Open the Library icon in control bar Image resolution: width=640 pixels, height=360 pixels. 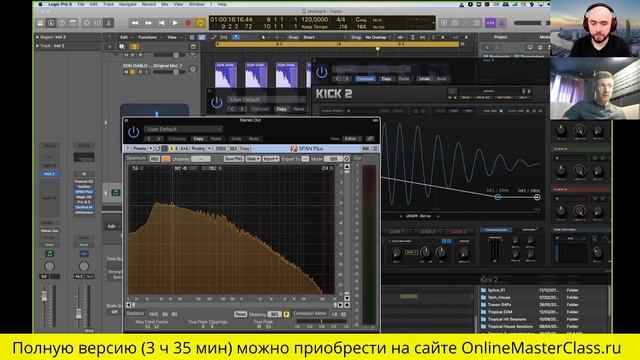pyautogui.click(x=40, y=23)
